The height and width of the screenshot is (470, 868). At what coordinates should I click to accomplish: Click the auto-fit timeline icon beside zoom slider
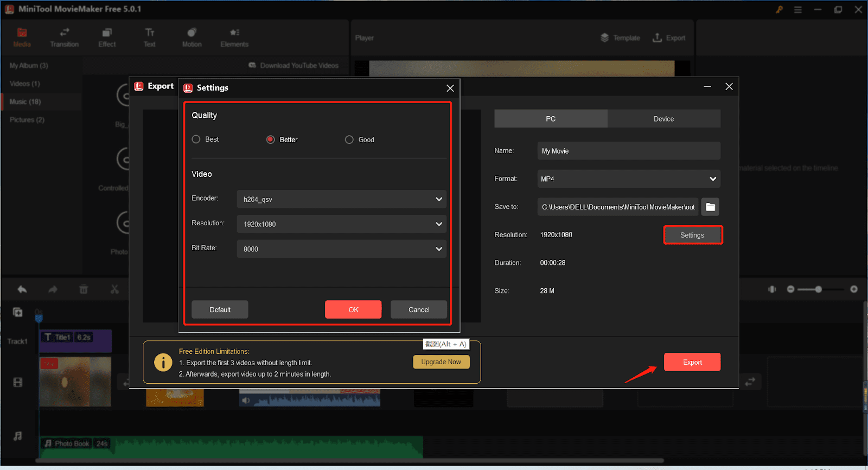pyautogui.click(x=772, y=289)
